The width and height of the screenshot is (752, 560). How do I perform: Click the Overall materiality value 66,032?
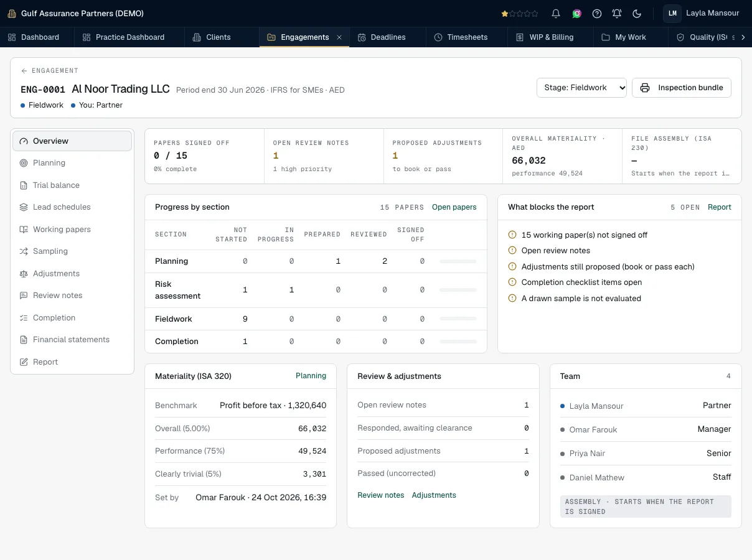click(x=529, y=161)
